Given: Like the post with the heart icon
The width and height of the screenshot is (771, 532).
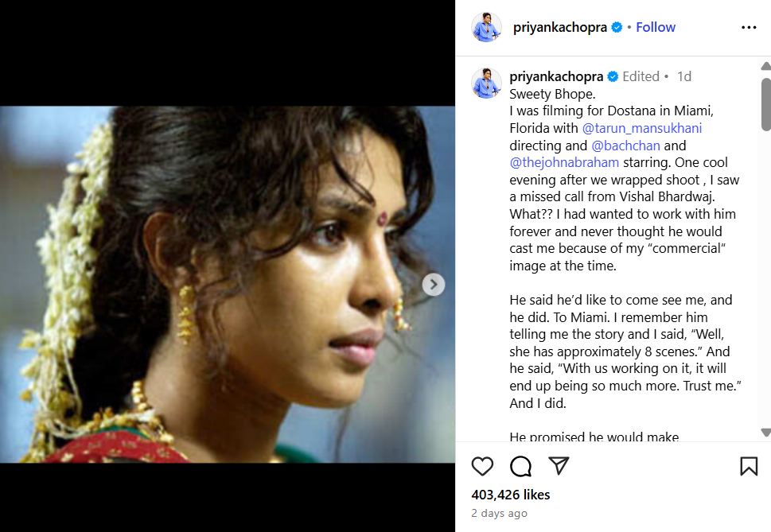Looking at the screenshot, I should pyautogui.click(x=482, y=466).
